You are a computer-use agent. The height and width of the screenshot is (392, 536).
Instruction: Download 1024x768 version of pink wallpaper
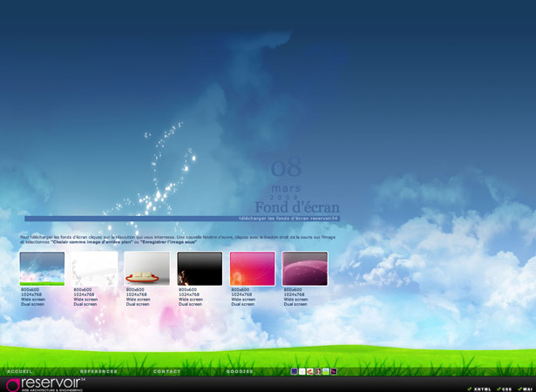pyautogui.click(x=243, y=294)
